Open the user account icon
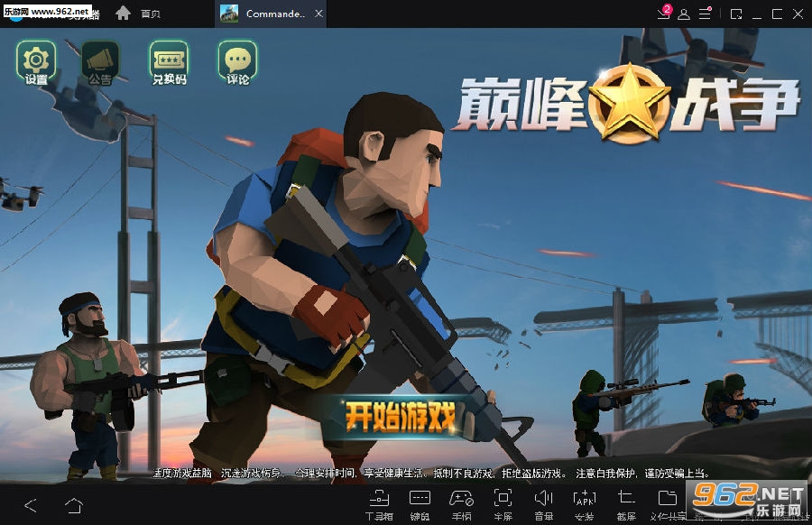Screen dimensions: 812x525 click(x=684, y=14)
